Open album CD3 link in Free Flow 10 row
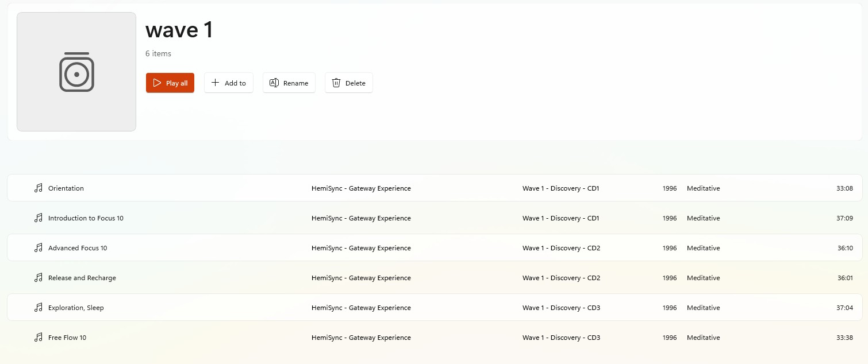 click(561, 338)
